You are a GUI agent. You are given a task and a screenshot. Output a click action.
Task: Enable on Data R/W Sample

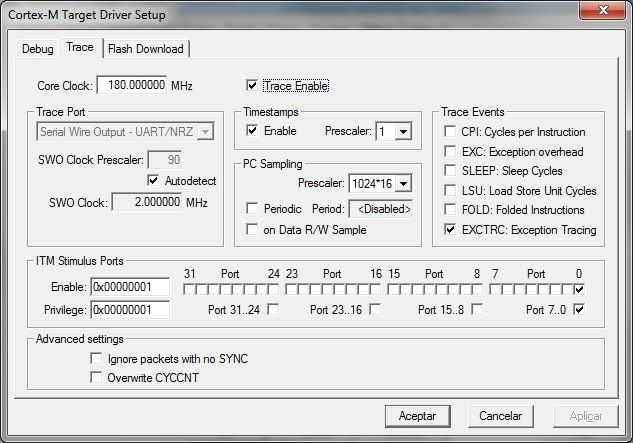pyautogui.click(x=252, y=229)
